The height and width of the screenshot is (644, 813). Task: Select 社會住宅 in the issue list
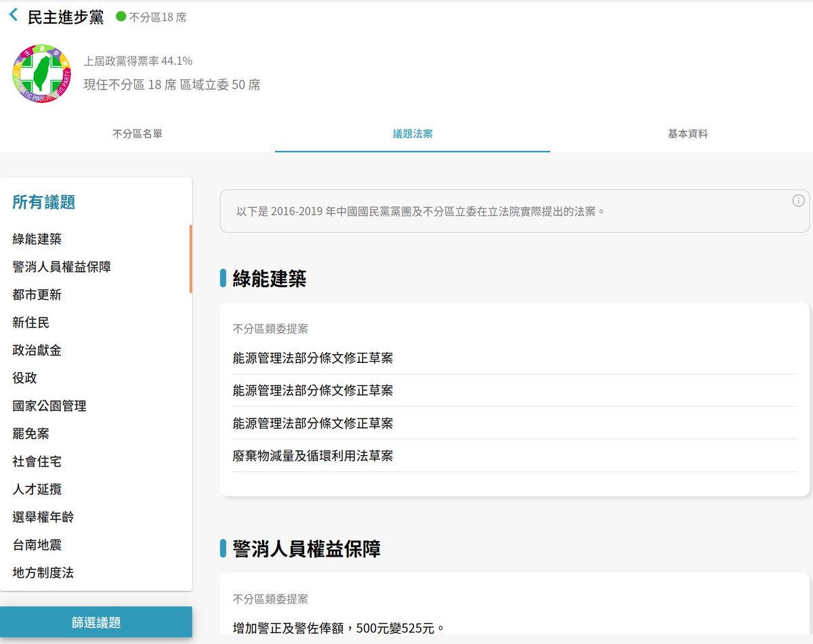click(x=37, y=461)
